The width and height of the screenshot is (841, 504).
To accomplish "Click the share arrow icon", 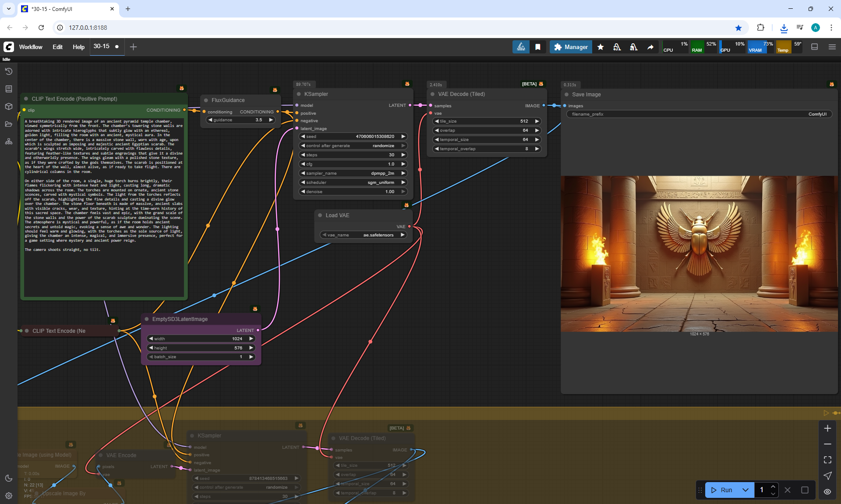I will click(650, 47).
